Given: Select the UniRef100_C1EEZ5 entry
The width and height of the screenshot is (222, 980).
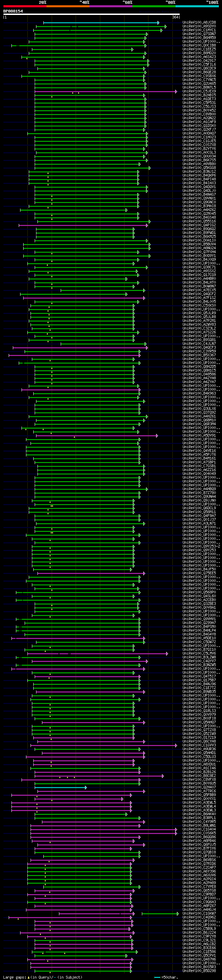Looking at the screenshot, I should click(x=199, y=49).
